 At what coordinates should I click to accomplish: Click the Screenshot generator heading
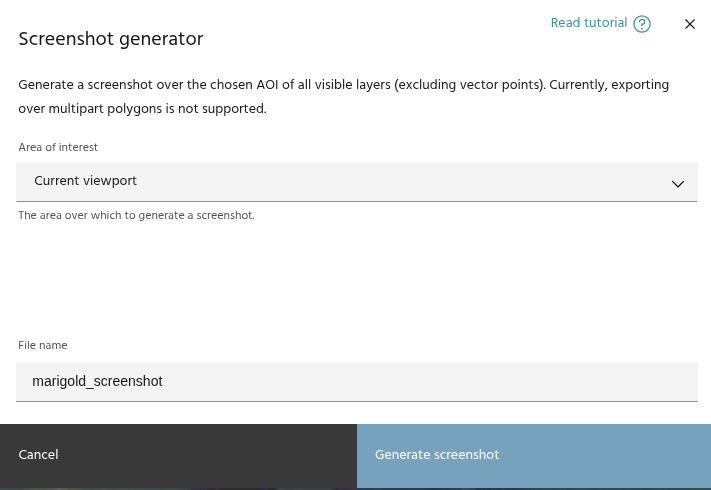(x=110, y=39)
